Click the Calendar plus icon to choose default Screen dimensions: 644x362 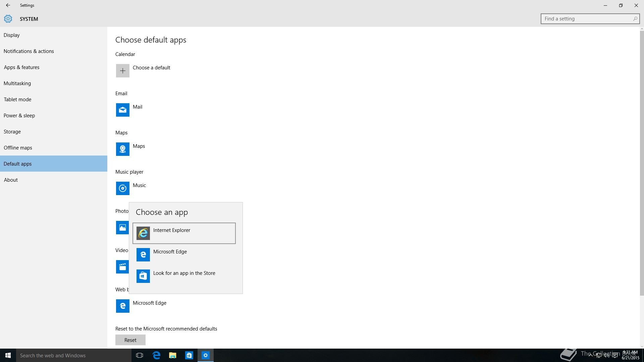[x=122, y=71]
